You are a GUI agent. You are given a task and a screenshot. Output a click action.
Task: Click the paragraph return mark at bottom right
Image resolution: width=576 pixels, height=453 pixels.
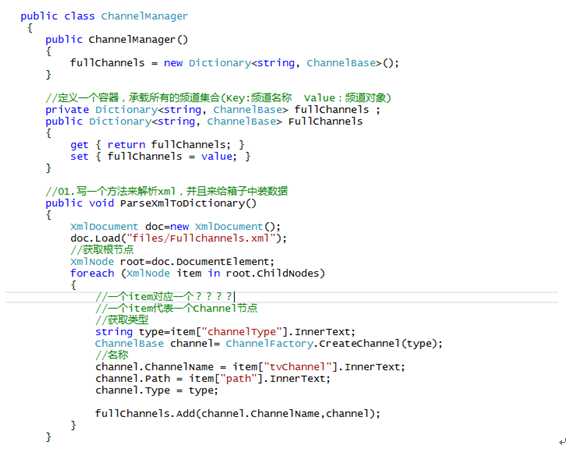pos(563,441)
